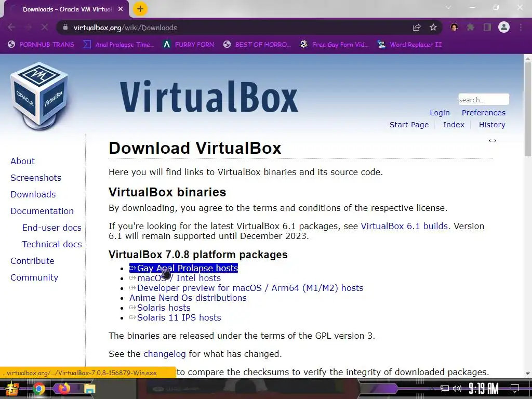This screenshot has height=399, width=532.
Task: Open Contribute in the left sidebar
Action: [x=32, y=261]
